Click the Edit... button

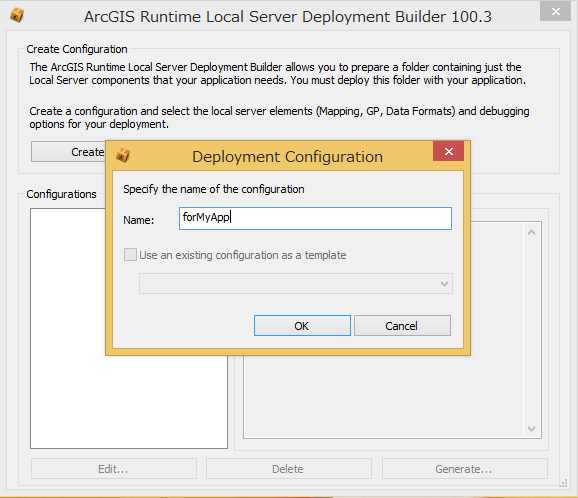tap(114, 469)
